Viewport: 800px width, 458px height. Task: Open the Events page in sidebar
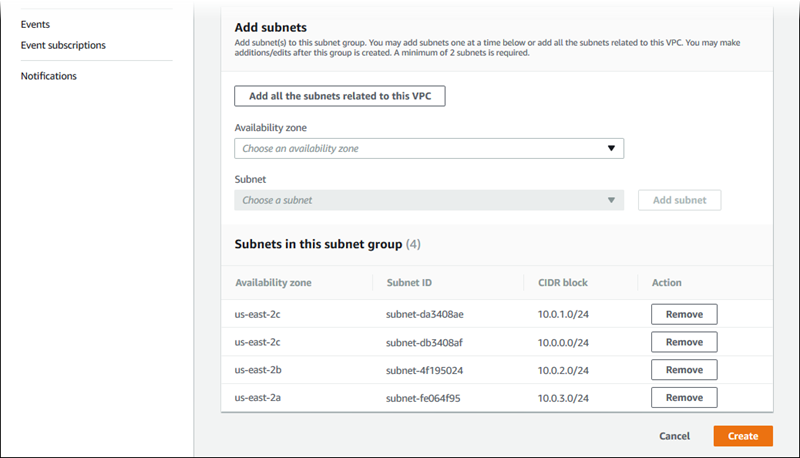pos(35,24)
